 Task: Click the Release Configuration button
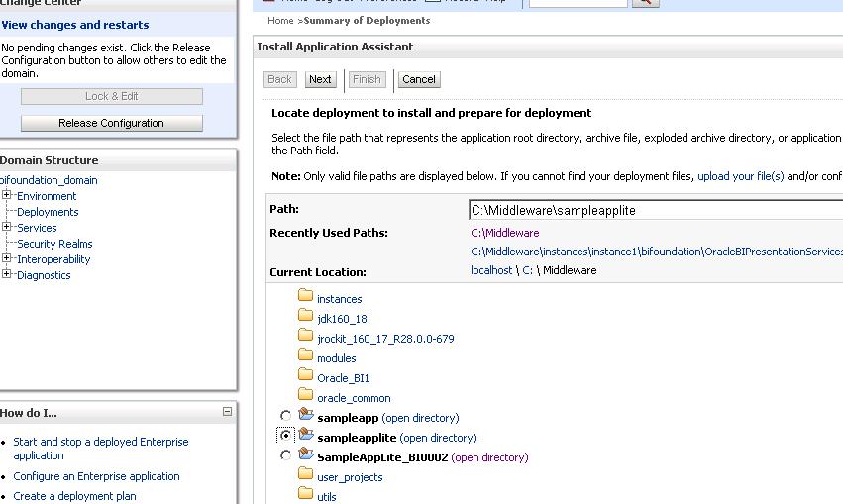(x=111, y=123)
